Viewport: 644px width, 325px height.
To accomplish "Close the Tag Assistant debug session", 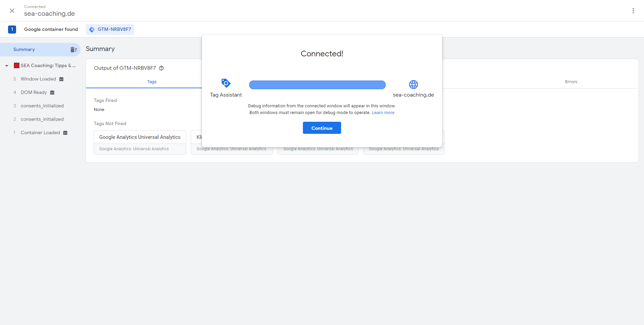I will click(12, 11).
